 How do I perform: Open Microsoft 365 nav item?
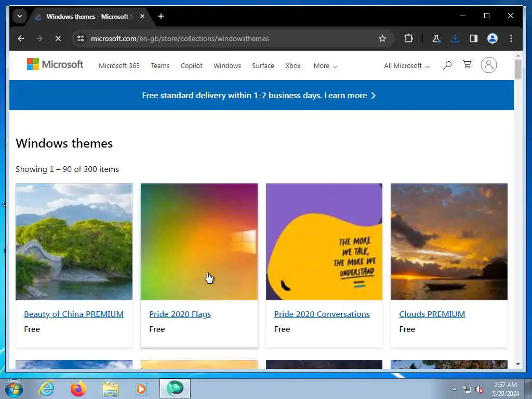(119, 66)
